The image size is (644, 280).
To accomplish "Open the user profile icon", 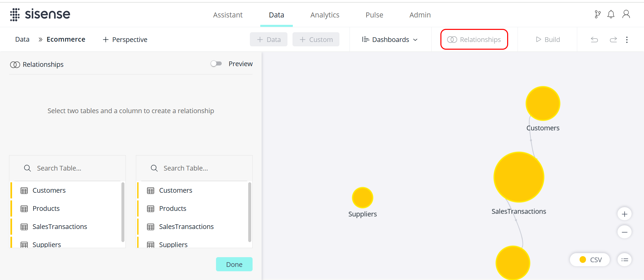I will point(626,14).
